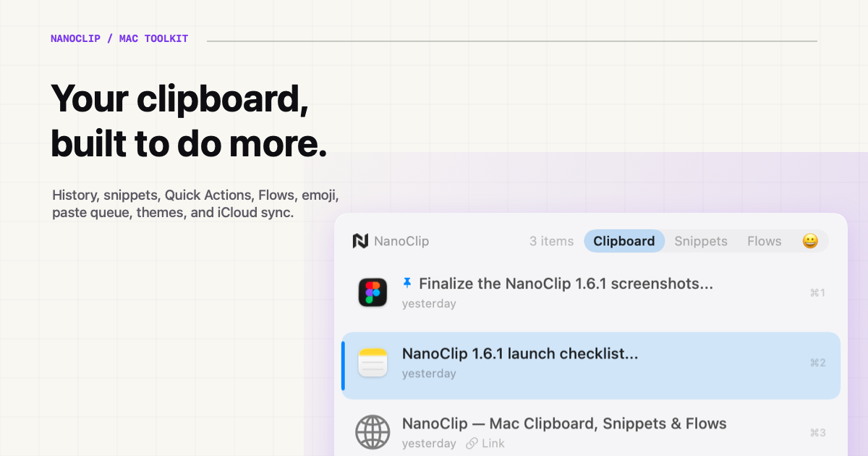868x456 pixels.
Task: Click the Figma app icon
Action: pos(373,292)
